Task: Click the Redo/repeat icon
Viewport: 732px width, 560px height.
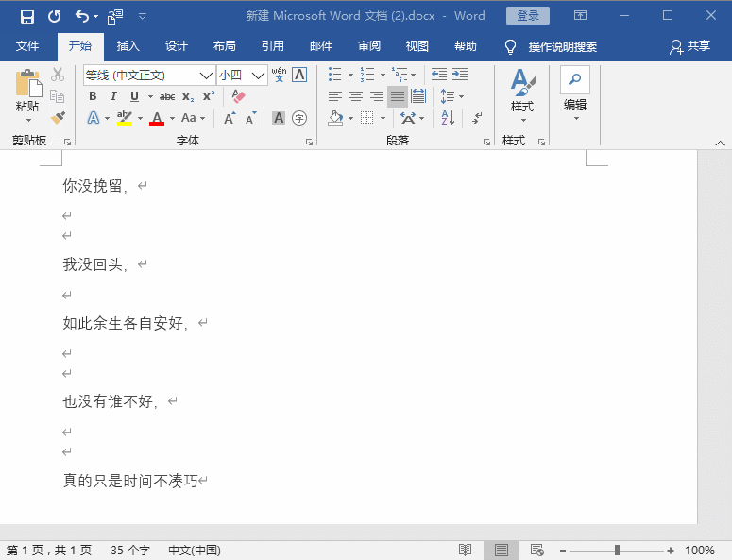Action: pos(55,17)
